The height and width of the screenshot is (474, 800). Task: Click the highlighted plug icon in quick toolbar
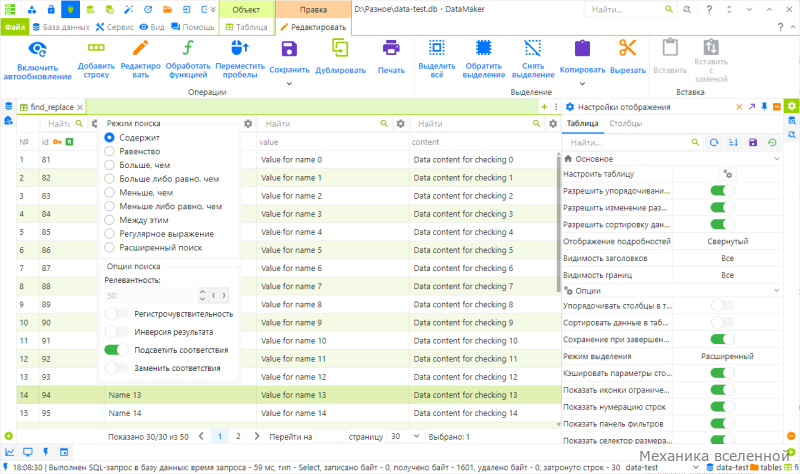70,9
